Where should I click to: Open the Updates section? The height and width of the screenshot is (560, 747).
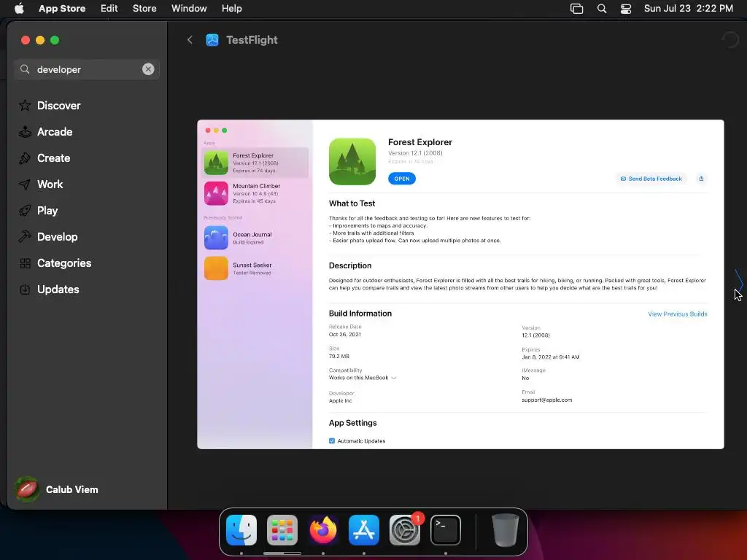49,289
